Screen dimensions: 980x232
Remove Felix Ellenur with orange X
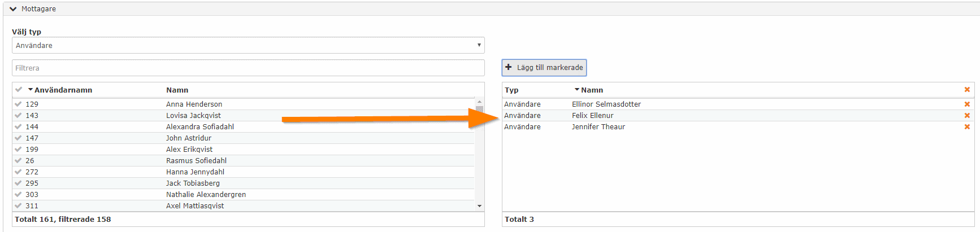(967, 116)
